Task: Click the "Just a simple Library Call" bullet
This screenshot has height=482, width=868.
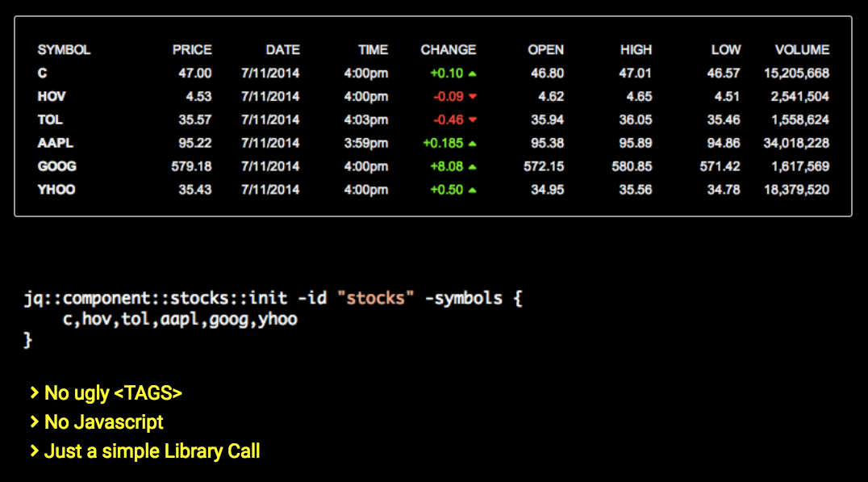Action: (152, 451)
